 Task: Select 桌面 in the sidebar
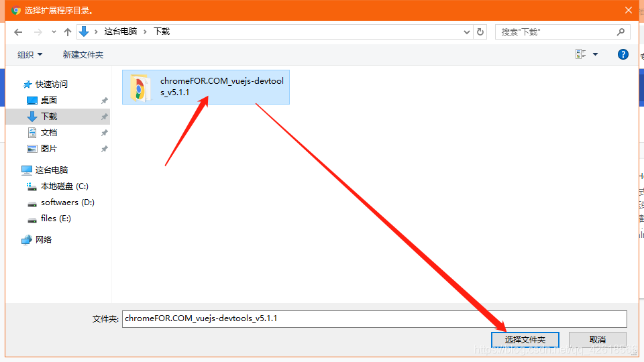tap(49, 100)
